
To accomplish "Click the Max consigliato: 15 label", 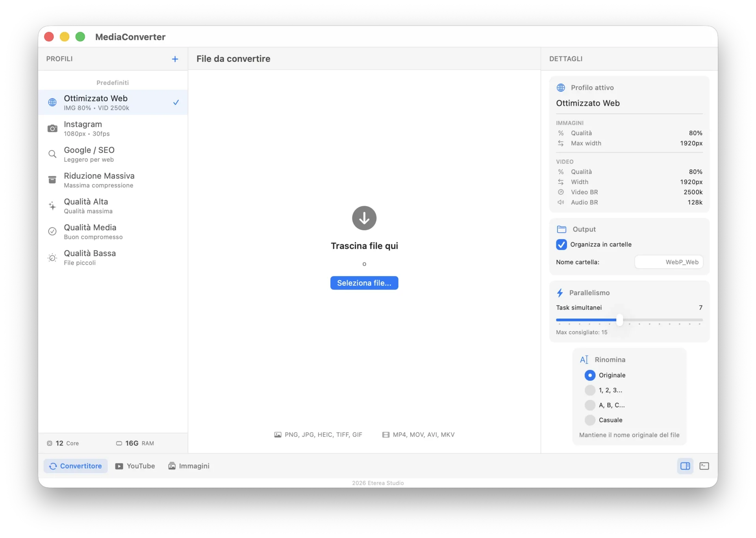I will pos(582,332).
